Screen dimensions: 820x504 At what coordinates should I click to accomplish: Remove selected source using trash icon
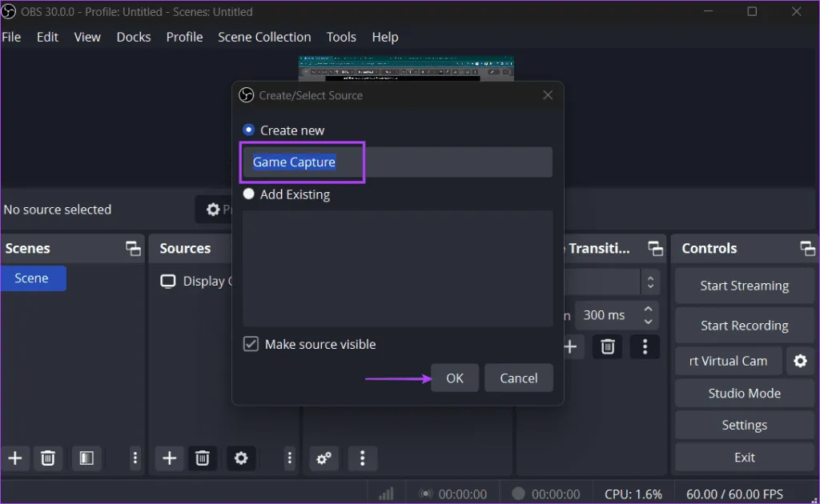(203, 458)
